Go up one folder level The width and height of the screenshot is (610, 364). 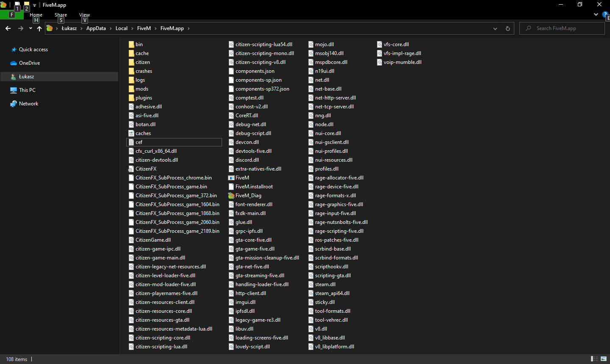39,28
